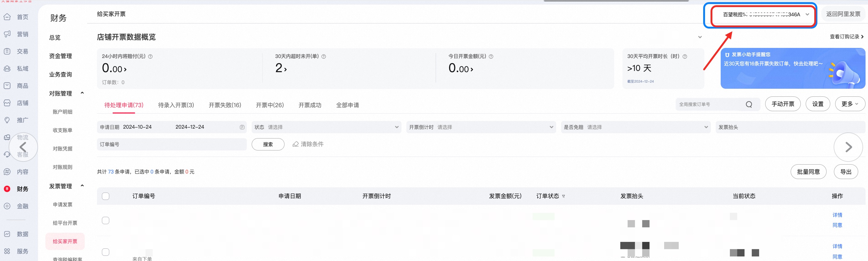Image resolution: width=868 pixels, height=261 pixels.
Task: Tick the second order row checkbox
Action: [106, 252]
